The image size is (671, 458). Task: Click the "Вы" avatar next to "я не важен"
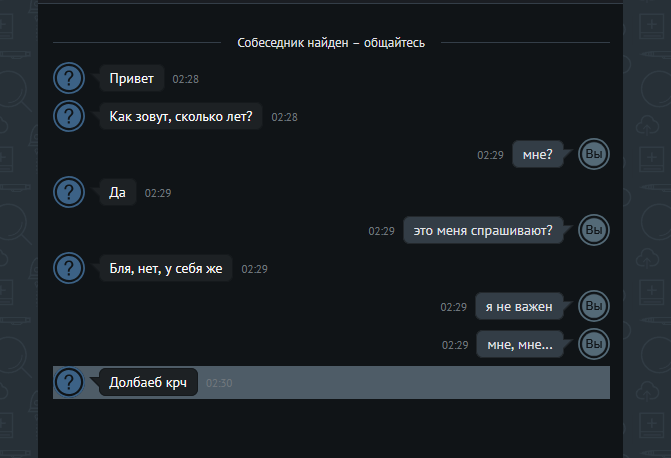pyautogui.click(x=594, y=306)
